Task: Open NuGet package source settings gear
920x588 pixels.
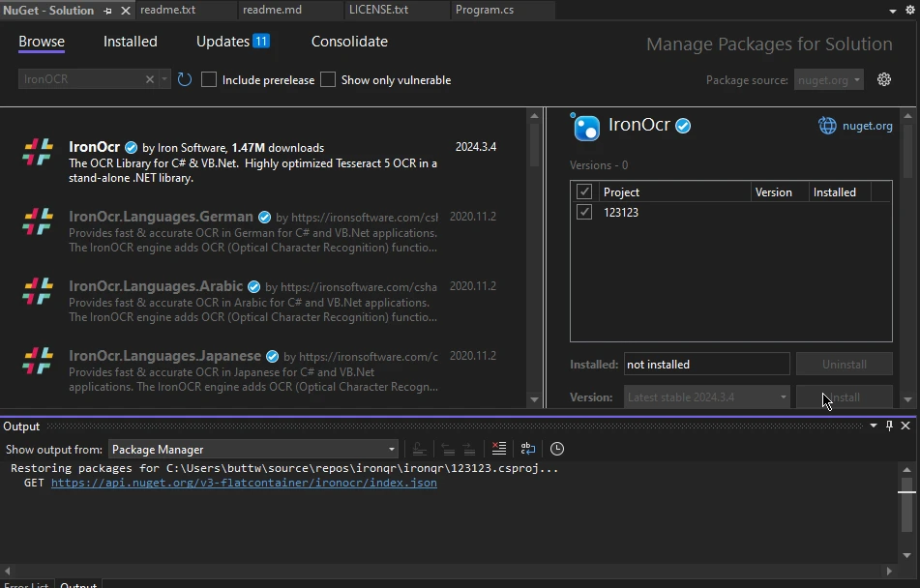Action: (x=883, y=79)
